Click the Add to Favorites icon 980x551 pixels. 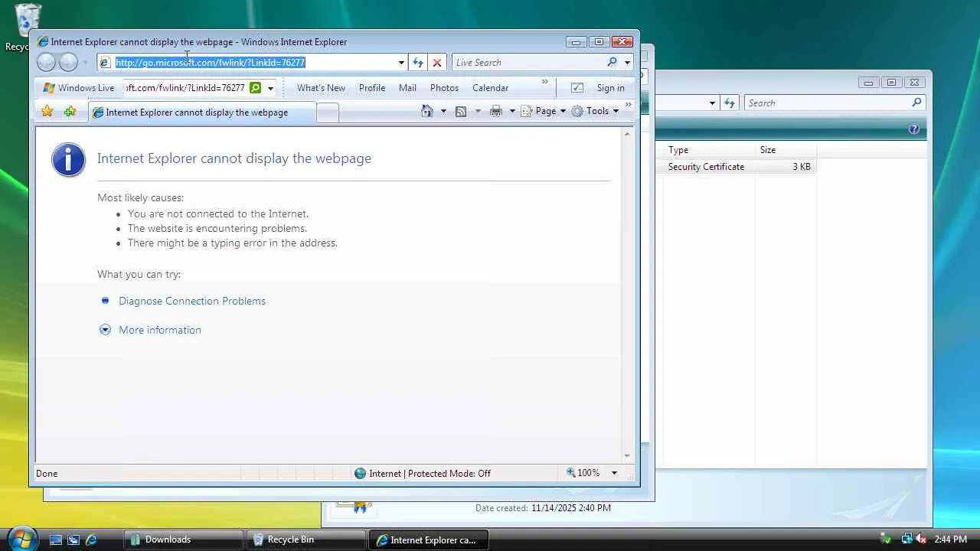tap(70, 112)
